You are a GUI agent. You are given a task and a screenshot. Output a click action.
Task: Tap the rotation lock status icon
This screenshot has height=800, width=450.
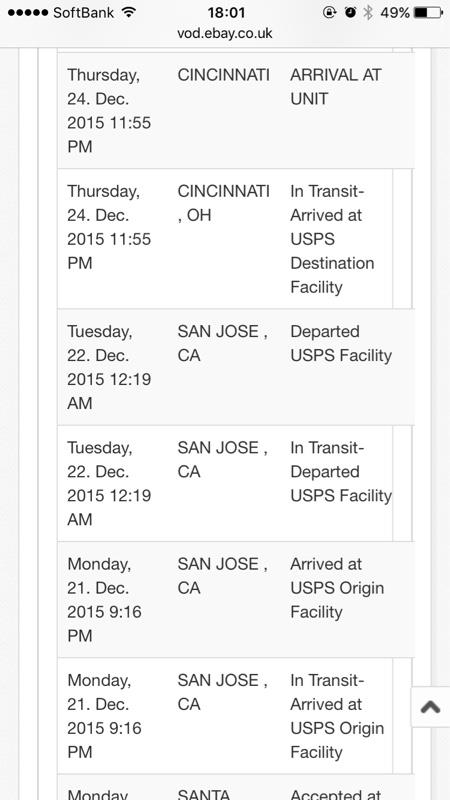click(330, 12)
